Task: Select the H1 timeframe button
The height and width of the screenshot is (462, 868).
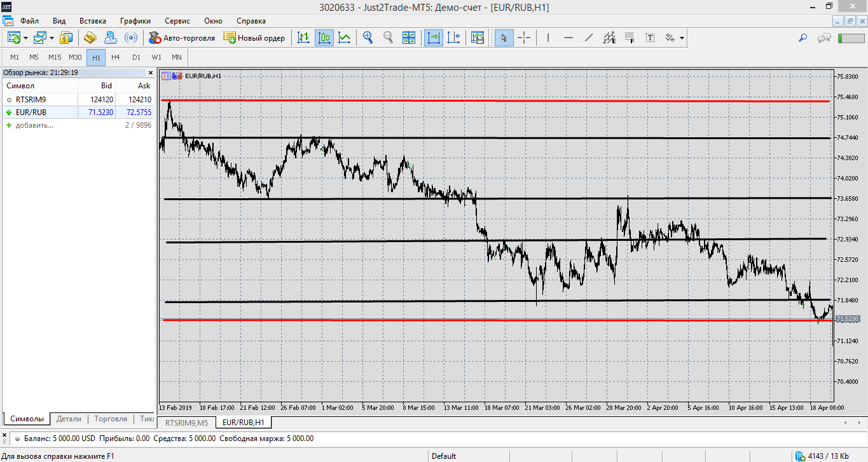Action: [x=96, y=57]
